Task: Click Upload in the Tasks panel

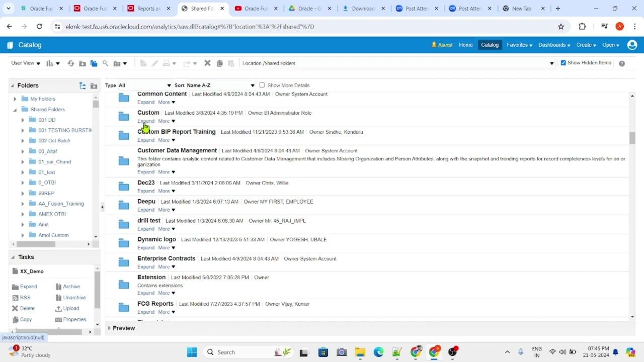Action: (x=67, y=309)
